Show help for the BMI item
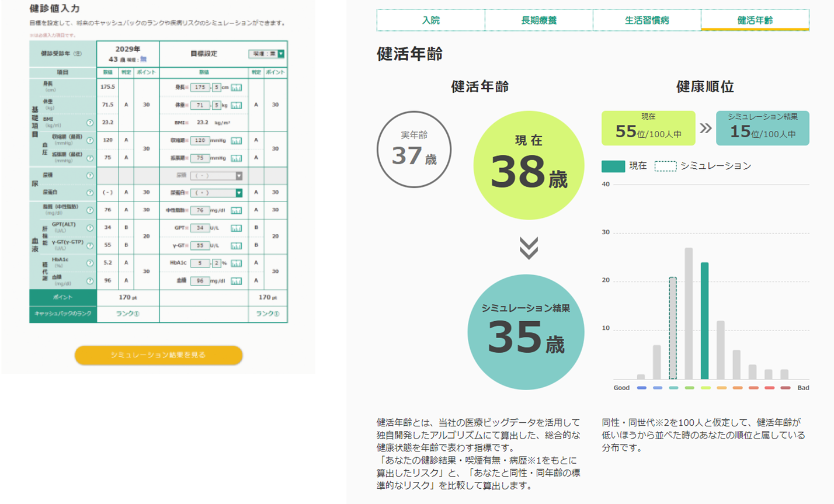834x504 pixels. (x=90, y=123)
